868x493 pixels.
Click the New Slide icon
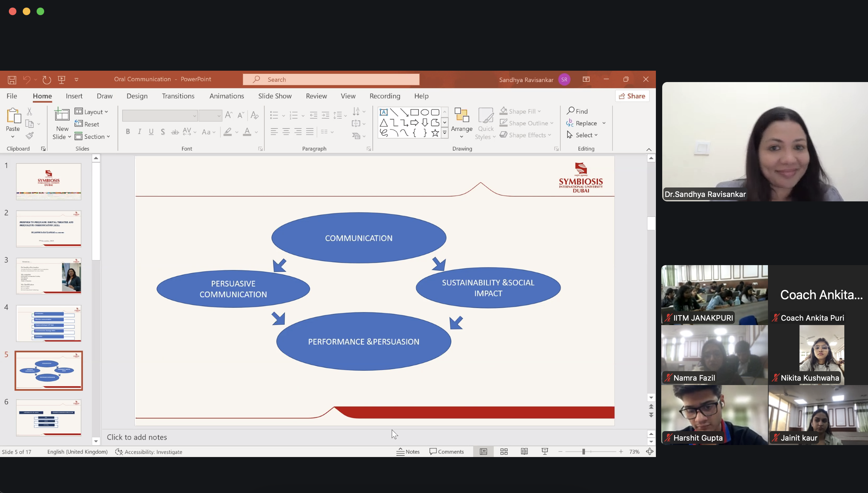(x=62, y=115)
